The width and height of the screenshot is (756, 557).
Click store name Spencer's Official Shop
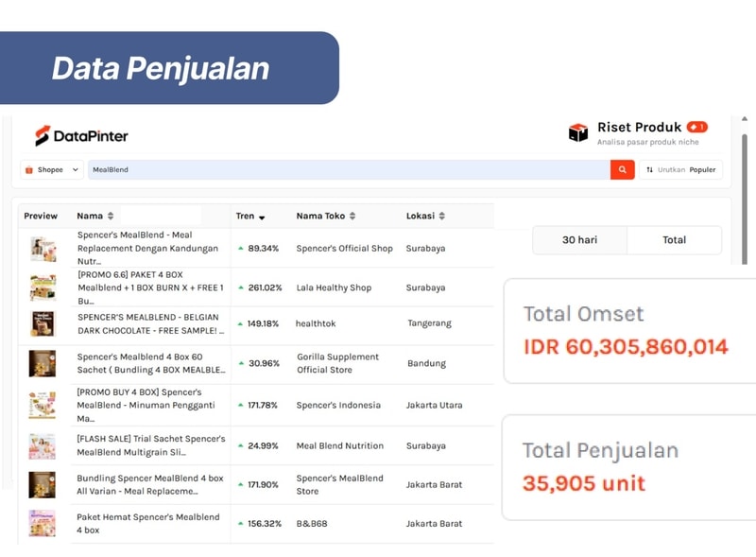(344, 248)
